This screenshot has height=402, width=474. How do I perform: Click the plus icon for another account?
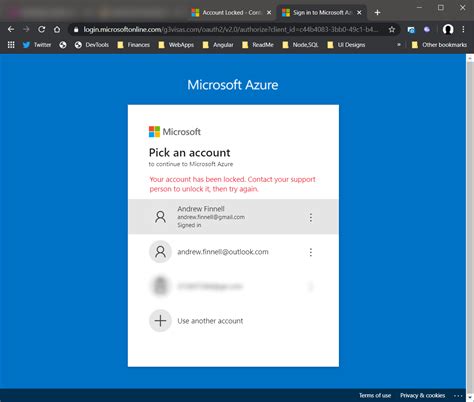pos(160,321)
